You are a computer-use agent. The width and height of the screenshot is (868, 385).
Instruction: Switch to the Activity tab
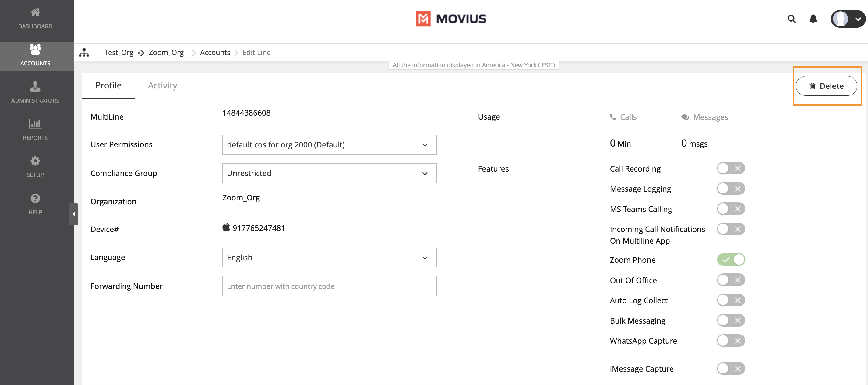click(x=162, y=85)
